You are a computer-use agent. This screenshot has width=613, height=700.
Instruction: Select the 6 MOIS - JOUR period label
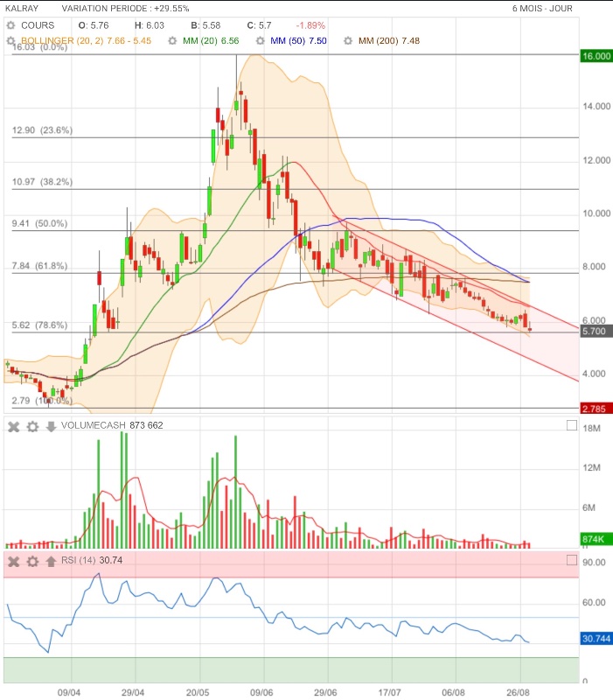[x=542, y=9]
